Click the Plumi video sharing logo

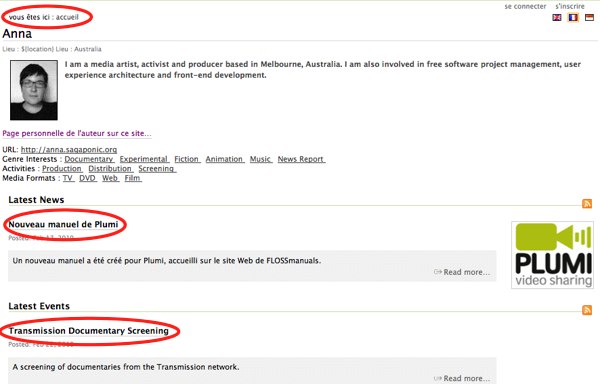(x=553, y=255)
